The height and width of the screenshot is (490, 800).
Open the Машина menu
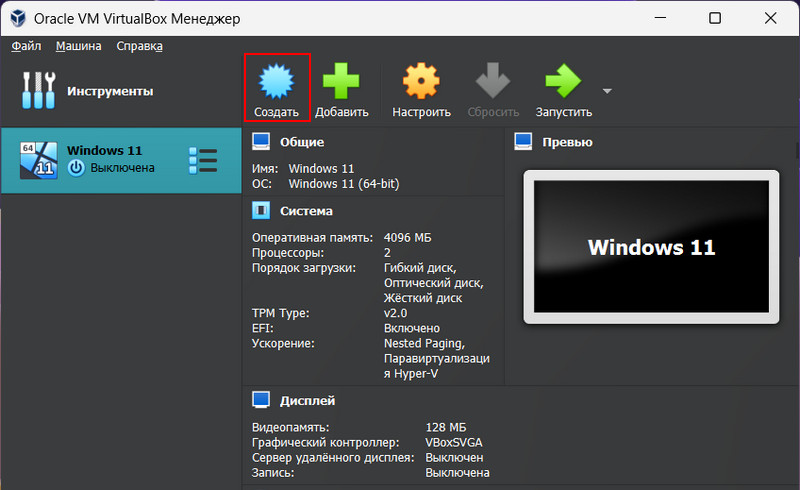[79, 46]
